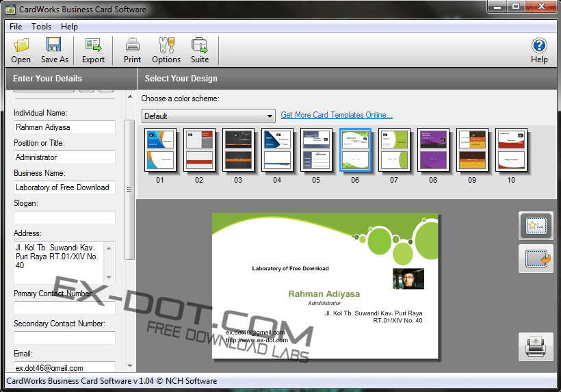Expand the Default color scheme dropdown
The image size is (561, 392).
(208, 116)
